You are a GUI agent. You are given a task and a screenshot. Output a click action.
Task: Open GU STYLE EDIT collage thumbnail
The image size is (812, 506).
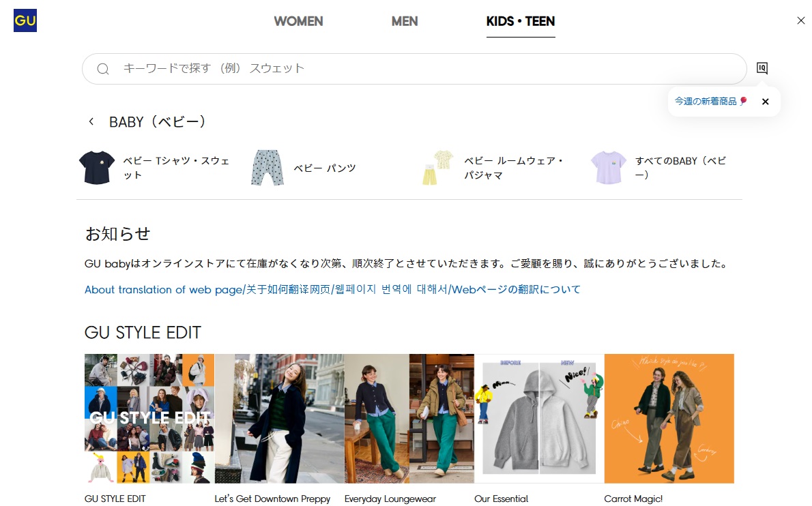[x=149, y=419]
